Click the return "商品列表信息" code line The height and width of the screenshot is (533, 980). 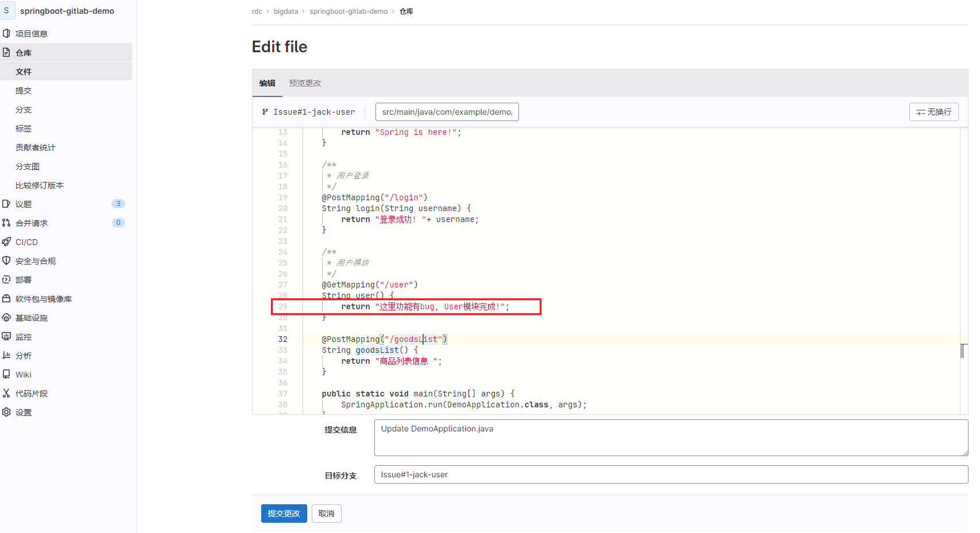pos(392,361)
